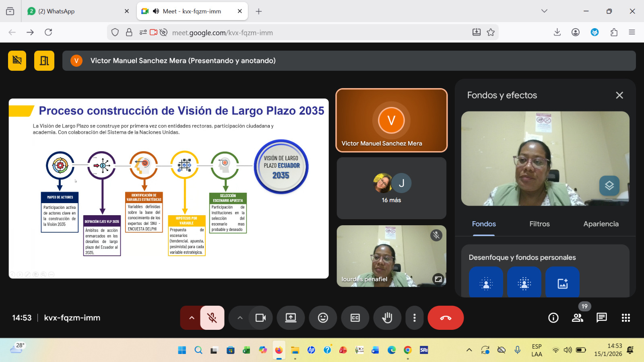This screenshot has width=644, height=362.
Task: Open the emoji reactions button
Action: coord(323,318)
